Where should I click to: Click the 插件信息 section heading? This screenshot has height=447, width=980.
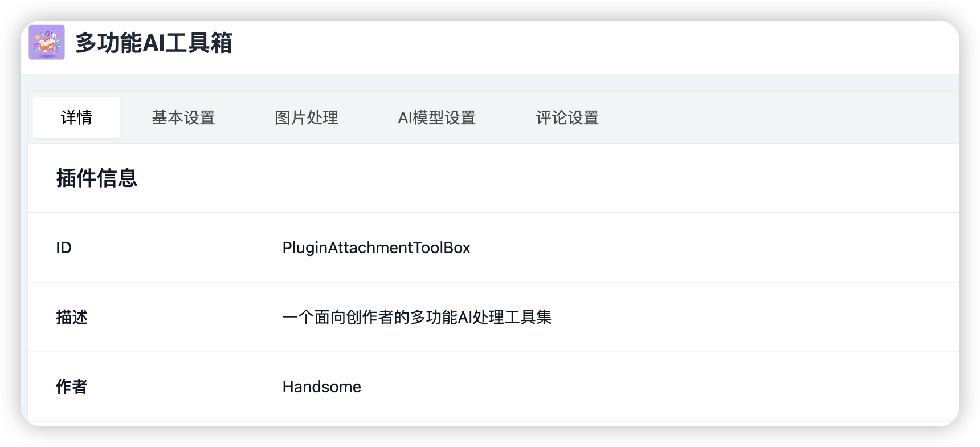point(97,178)
